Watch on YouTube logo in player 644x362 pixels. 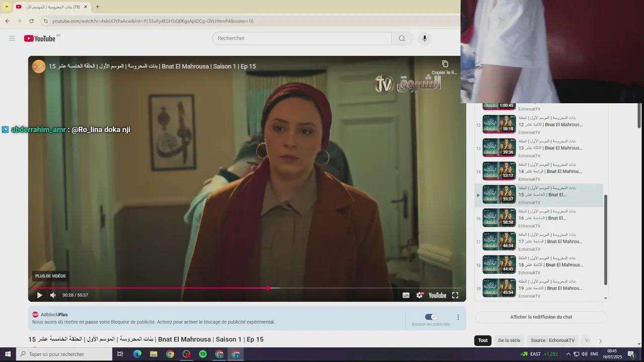[x=437, y=295]
